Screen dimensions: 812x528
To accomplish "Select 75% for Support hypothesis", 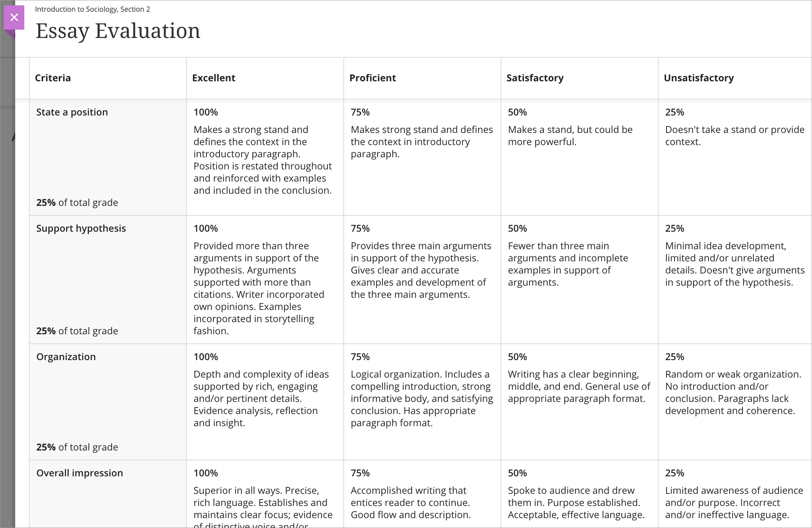I will point(360,228).
